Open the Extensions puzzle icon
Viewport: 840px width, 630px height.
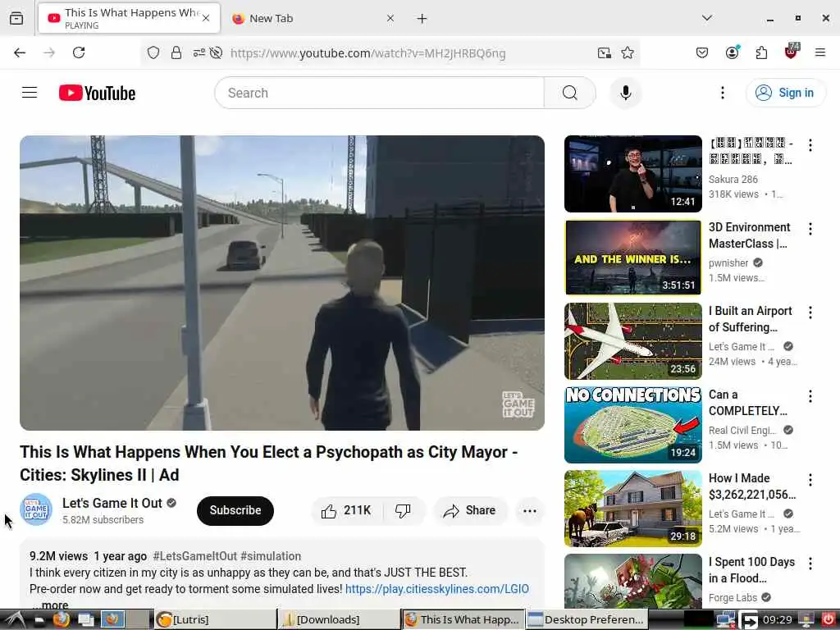point(761,52)
